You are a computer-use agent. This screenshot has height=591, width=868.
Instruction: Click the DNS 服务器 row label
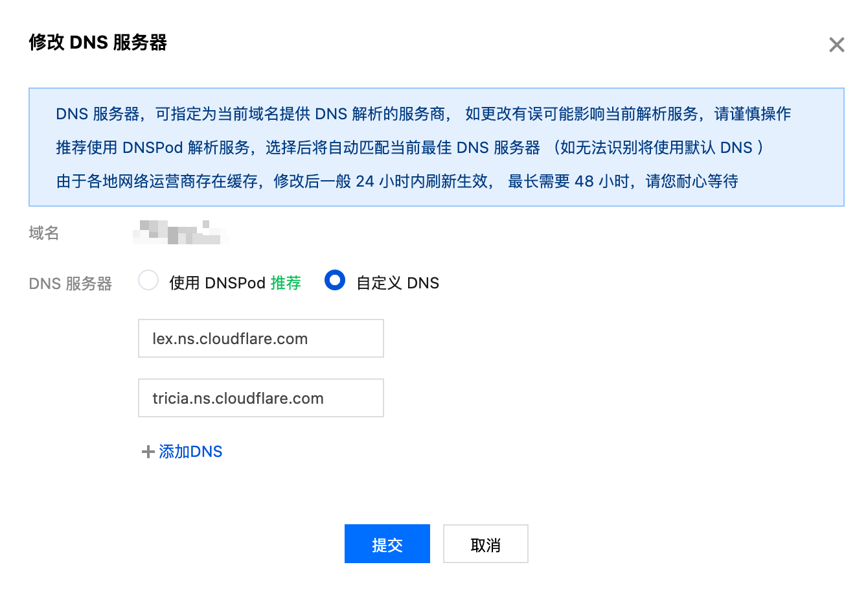tap(70, 283)
